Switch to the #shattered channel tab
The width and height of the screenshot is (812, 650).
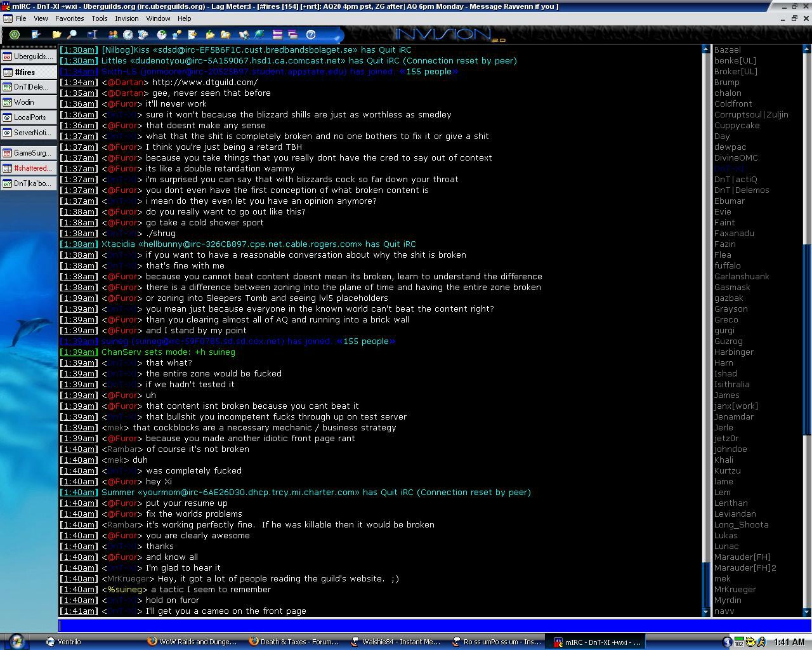click(x=29, y=168)
